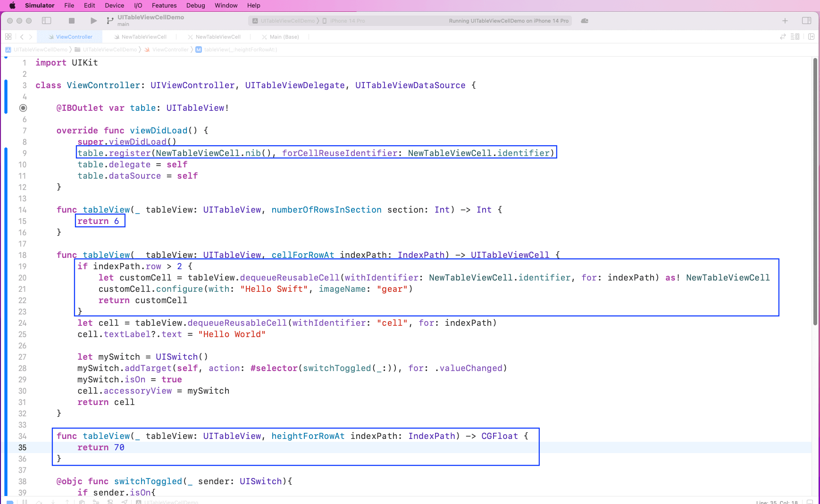Add a breakpoint in the gutter at line 20
Screen dimensions: 820x504
pos(22,278)
